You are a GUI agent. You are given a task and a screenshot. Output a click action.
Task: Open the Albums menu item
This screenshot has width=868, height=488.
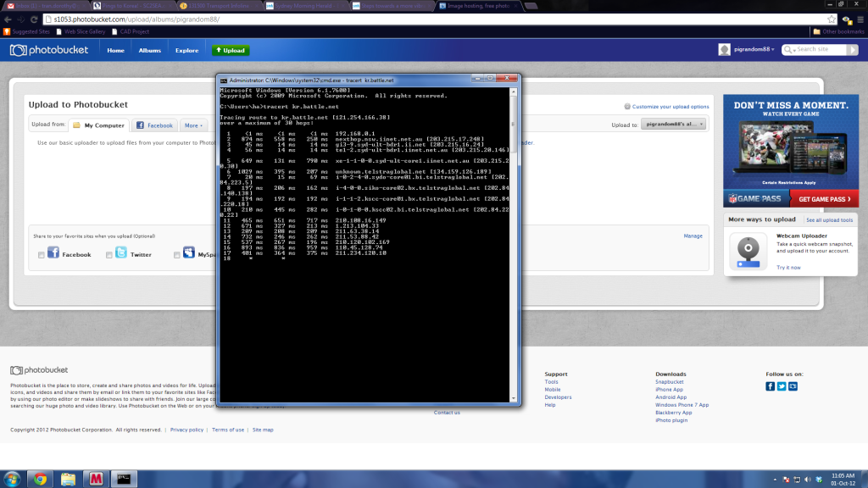click(149, 50)
